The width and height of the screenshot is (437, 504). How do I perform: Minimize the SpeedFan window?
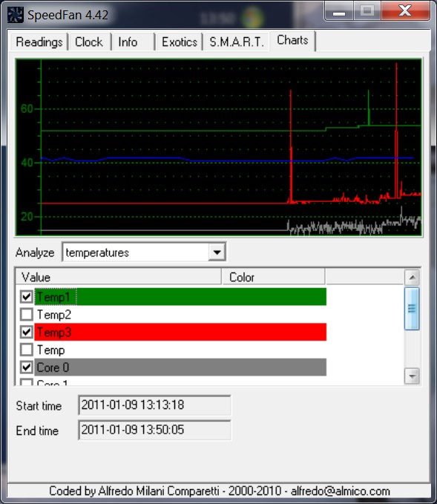tap(339, 12)
